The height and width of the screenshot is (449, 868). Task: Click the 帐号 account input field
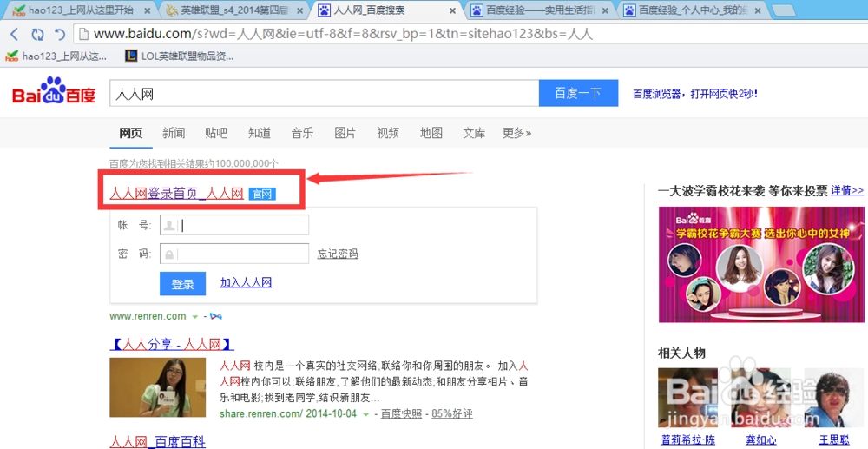(x=234, y=225)
